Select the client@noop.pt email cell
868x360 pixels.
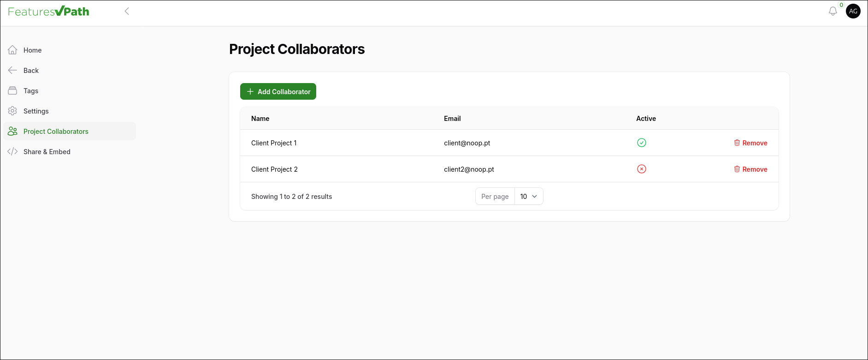pyautogui.click(x=467, y=143)
